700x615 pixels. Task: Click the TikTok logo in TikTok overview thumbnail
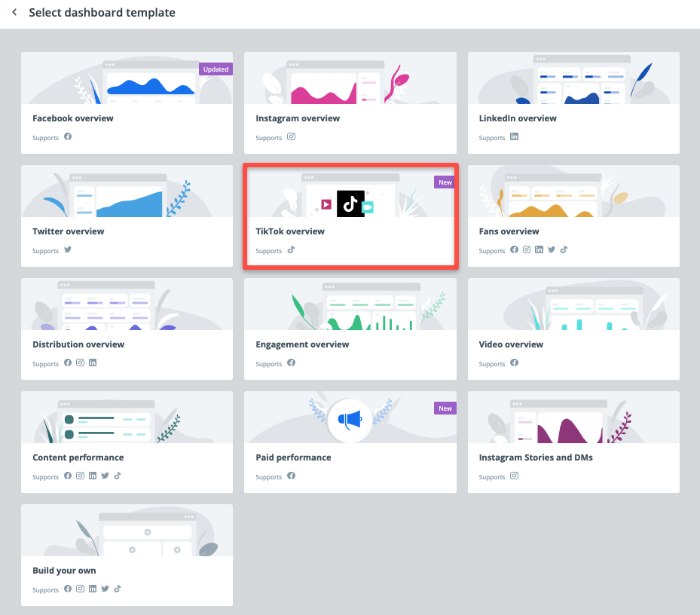pyautogui.click(x=350, y=203)
